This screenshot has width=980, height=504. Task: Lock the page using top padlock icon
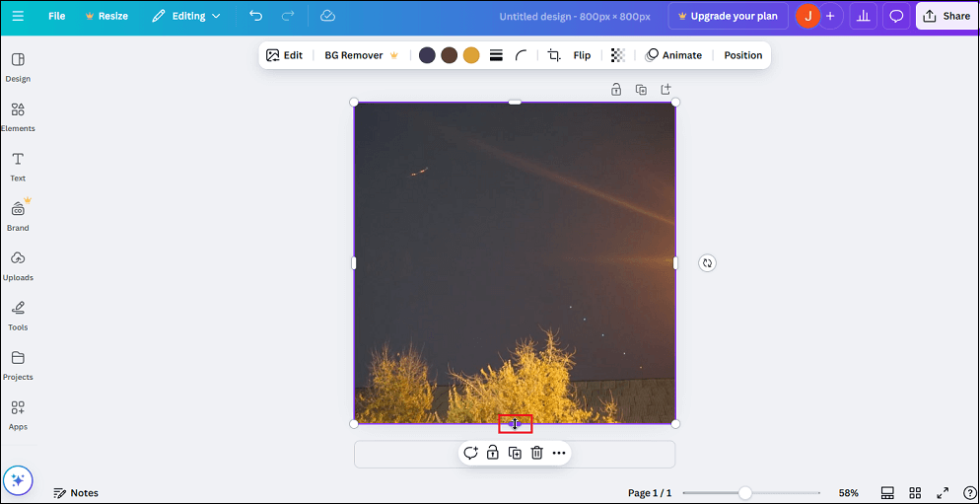tap(616, 89)
